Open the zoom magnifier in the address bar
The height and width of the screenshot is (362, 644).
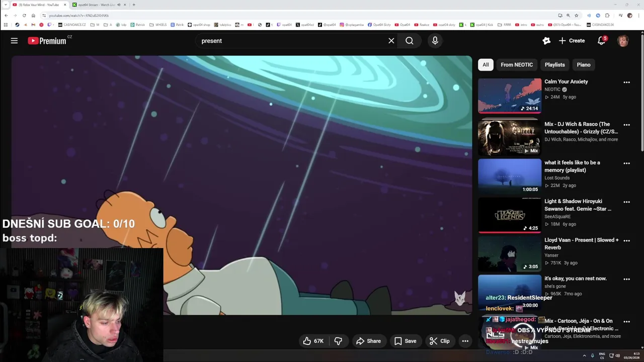568,16
